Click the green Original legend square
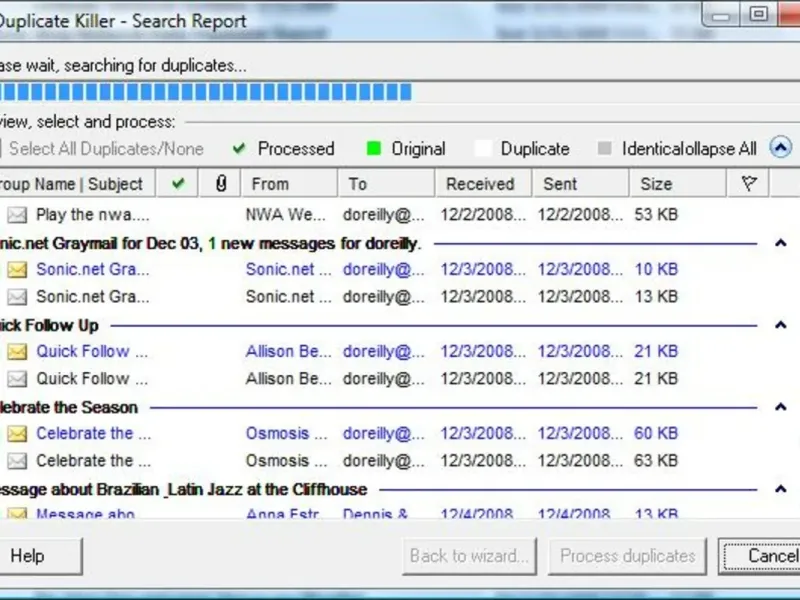Viewport: 800px width, 600px height. [x=373, y=148]
